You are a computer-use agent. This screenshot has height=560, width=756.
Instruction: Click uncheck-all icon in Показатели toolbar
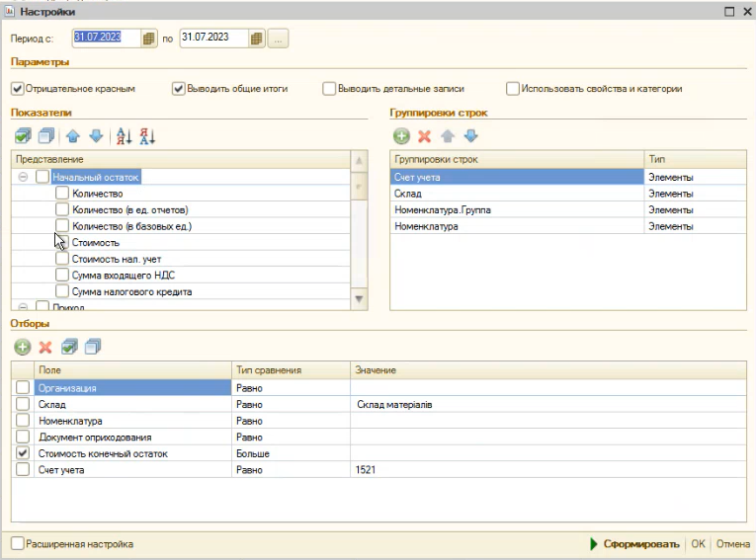pos(44,136)
